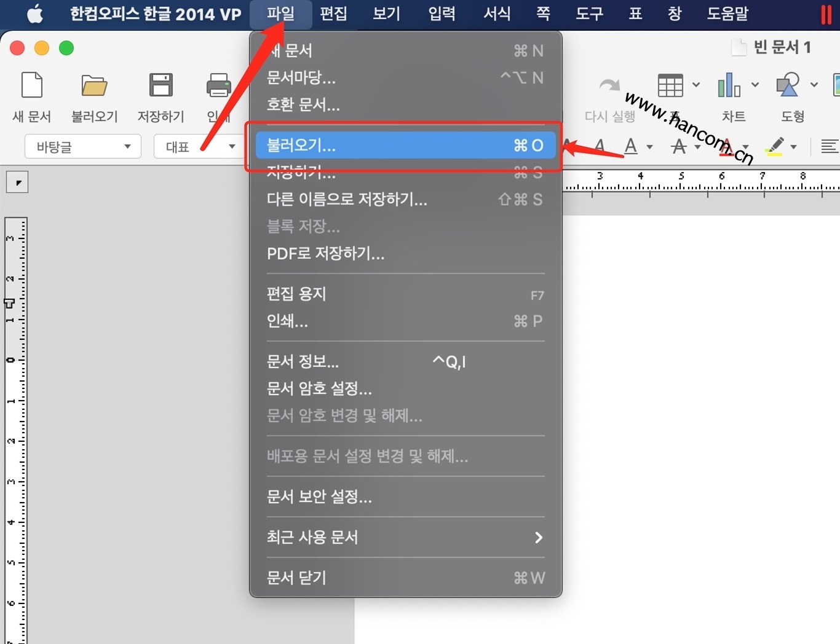Insert a table with the 표 grid icon
The image size is (840, 644).
[670, 85]
